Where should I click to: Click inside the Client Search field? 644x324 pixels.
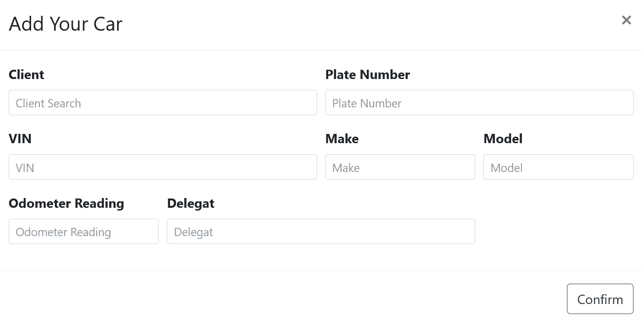coord(163,102)
